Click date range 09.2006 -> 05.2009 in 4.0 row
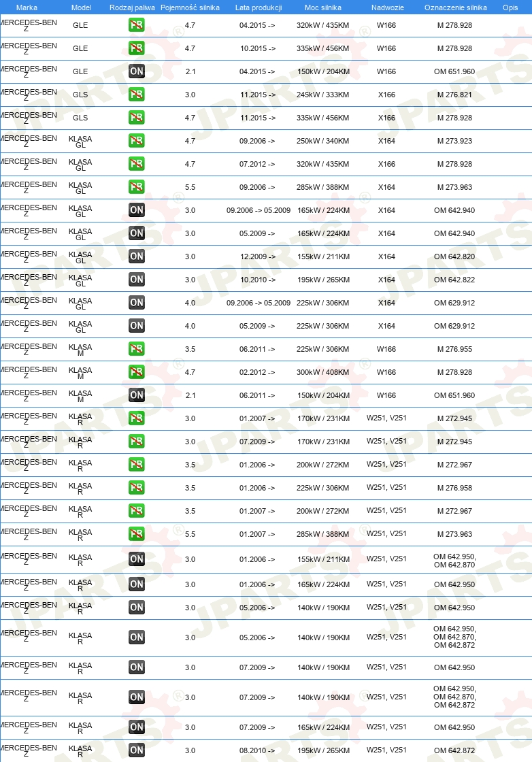 [259, 303]
